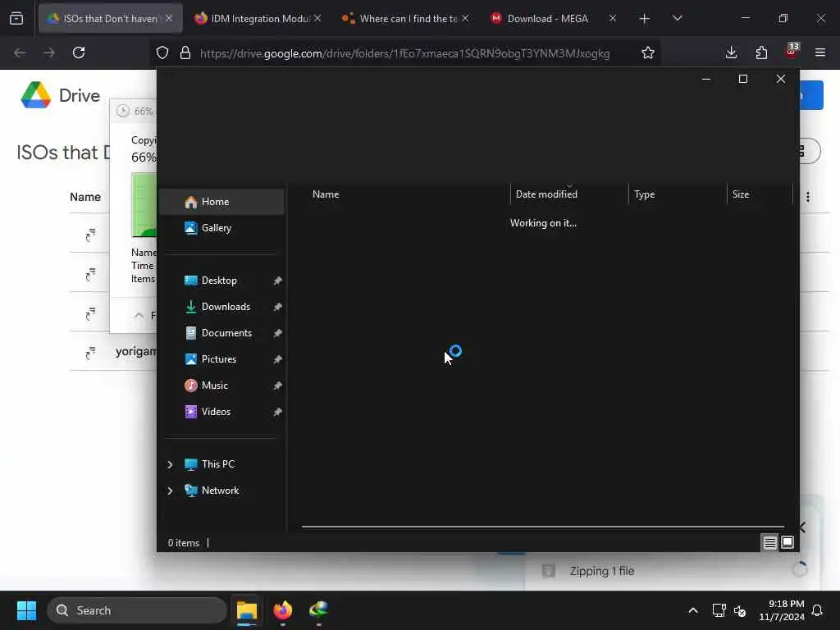Select Network in navigation pane
The image size is (840, 630).
pyautogui.click(x=220, y=491)
